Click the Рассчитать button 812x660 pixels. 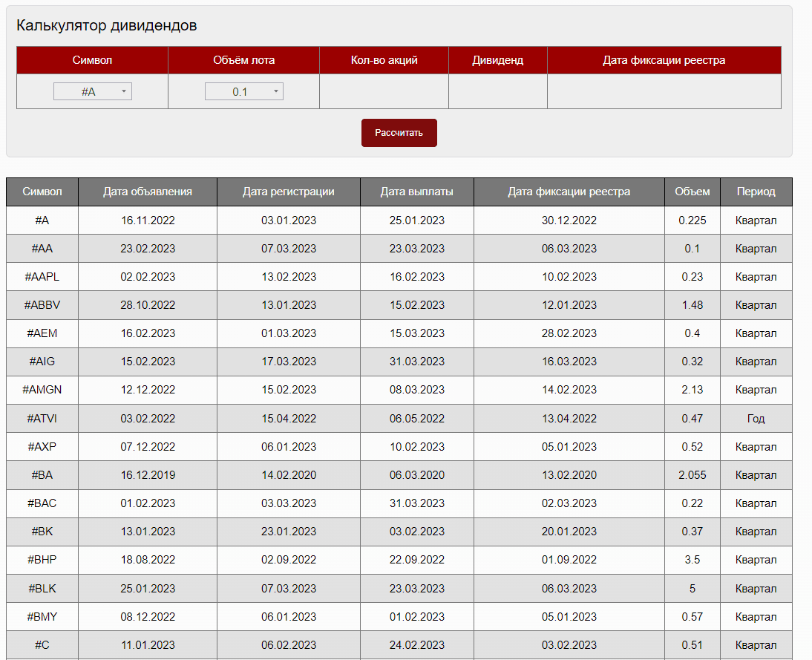[x=399, y=133]
